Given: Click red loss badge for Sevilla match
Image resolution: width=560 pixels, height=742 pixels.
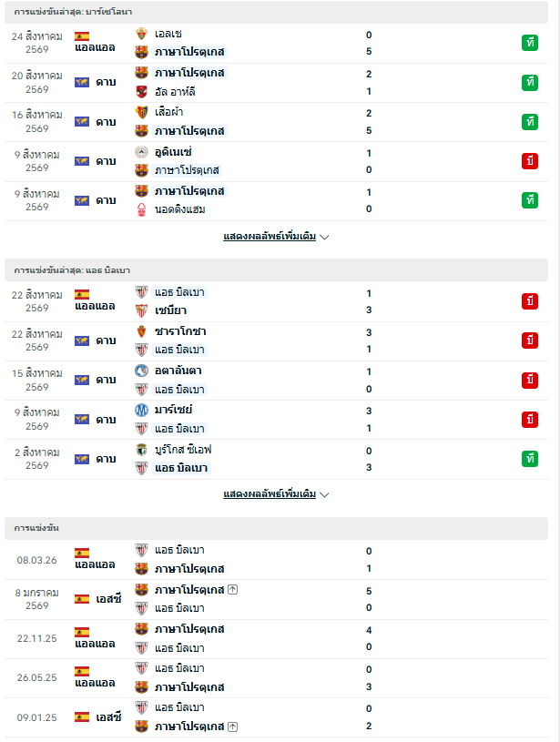Looking at the screenshot, I should point(530,301).
